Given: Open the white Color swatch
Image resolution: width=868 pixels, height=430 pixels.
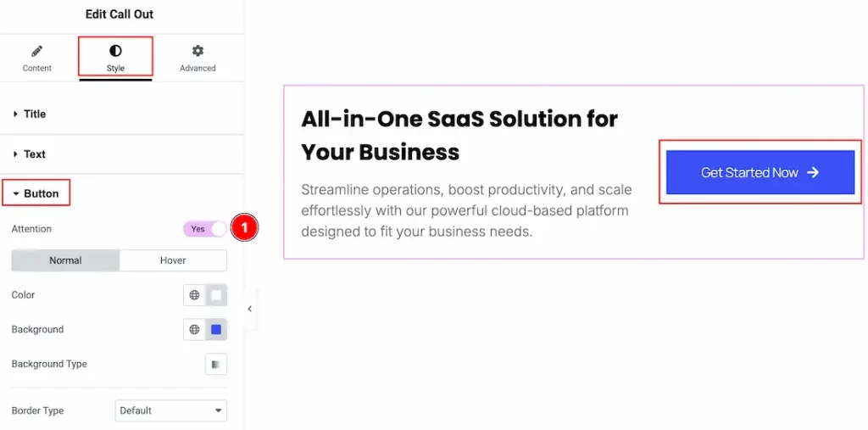Looking at the screenshot, I should (x=216, y=295).
